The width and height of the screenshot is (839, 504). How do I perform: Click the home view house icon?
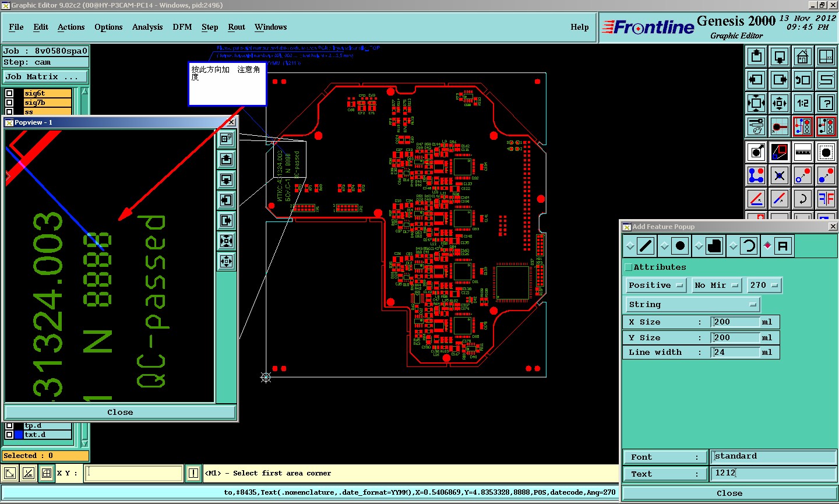coord(803,57)
